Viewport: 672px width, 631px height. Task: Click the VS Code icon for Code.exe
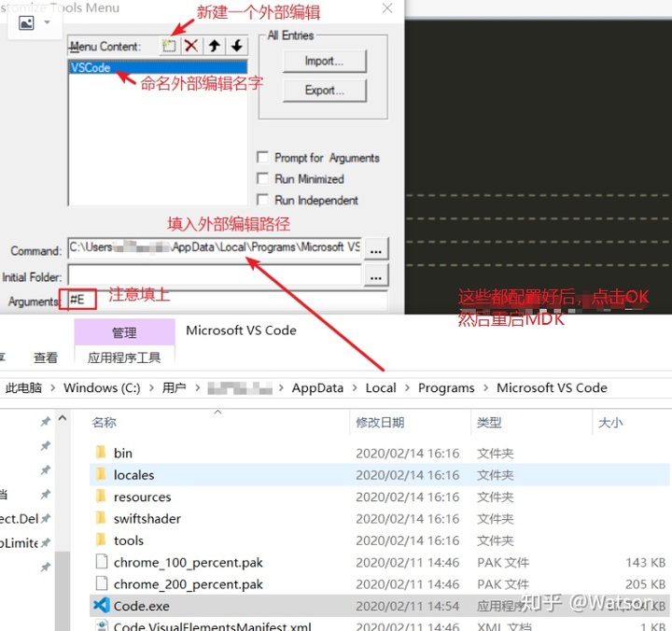pos(102,605)
